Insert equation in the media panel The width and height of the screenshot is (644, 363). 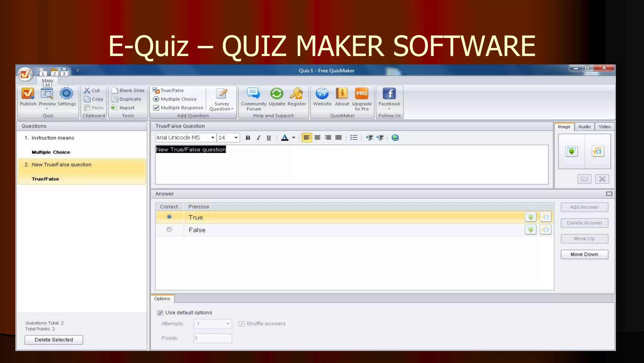(597, 151)
